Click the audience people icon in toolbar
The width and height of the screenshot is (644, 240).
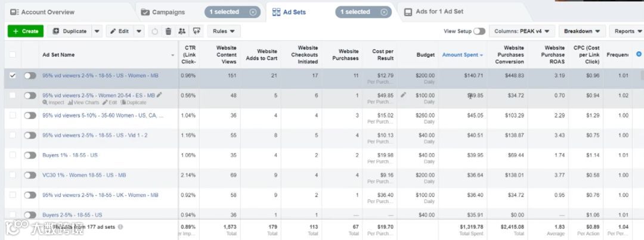point(182,31)
